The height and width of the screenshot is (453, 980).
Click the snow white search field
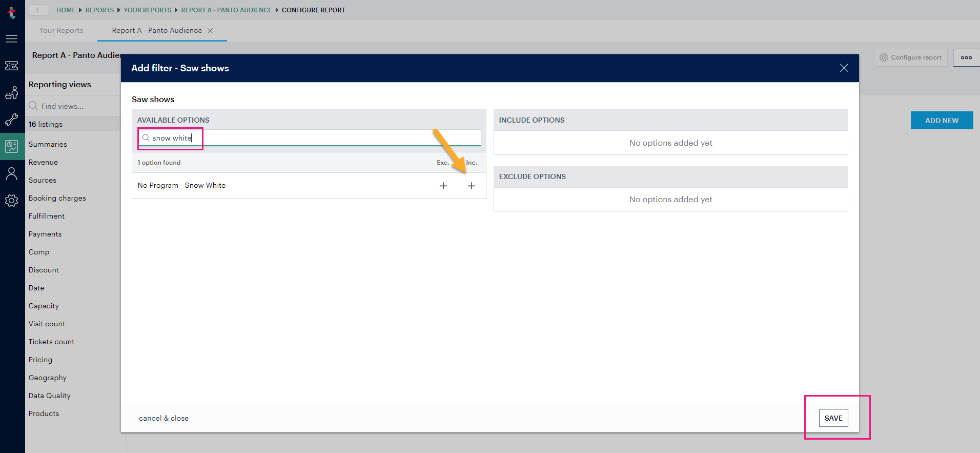tap(309, 138)
